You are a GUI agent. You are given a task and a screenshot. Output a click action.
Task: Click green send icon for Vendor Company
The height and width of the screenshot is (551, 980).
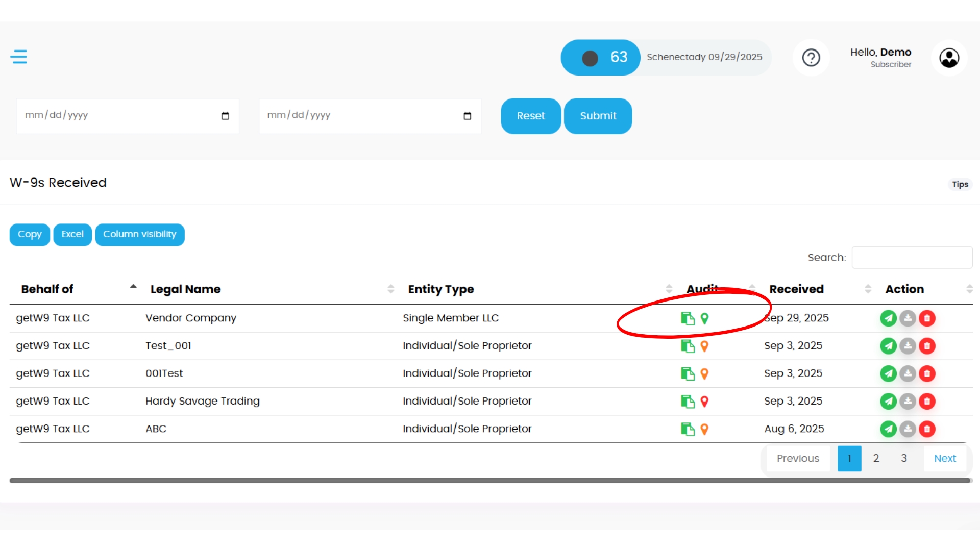click(x=888, y=318)
